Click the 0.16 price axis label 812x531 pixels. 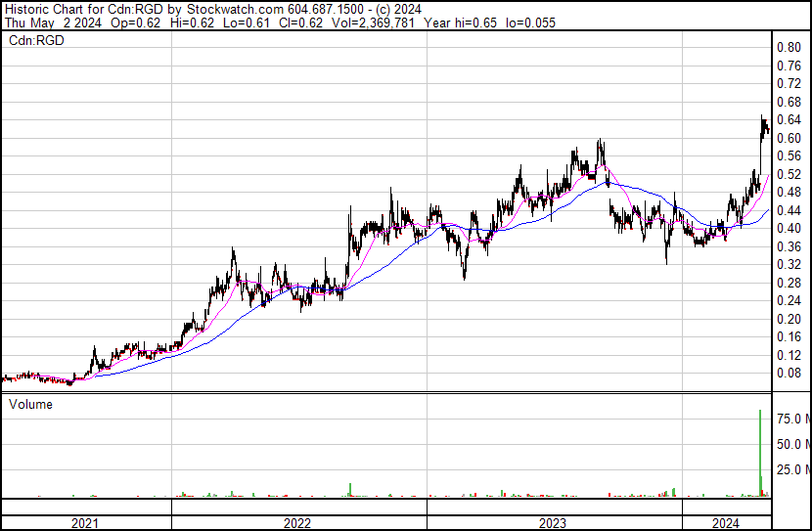pos(789,337)
